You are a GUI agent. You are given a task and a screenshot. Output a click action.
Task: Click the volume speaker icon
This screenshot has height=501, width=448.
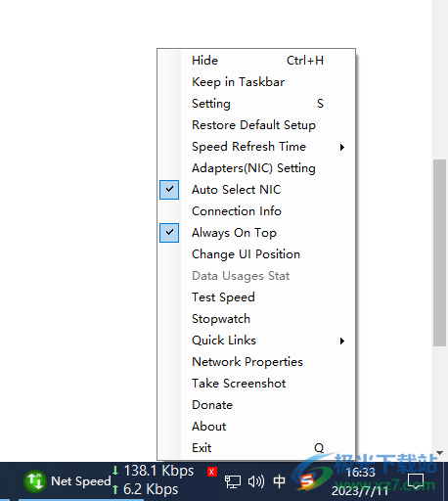(x=256, y=481)
